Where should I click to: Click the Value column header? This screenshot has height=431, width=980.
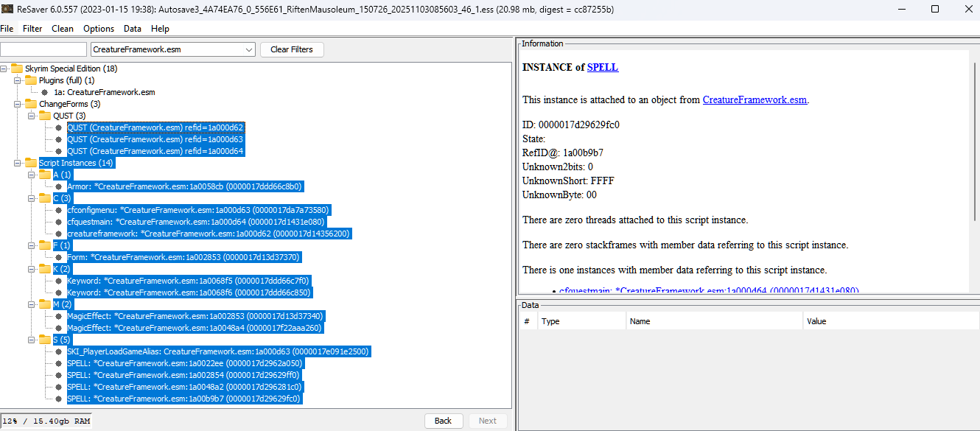point(891,321)
